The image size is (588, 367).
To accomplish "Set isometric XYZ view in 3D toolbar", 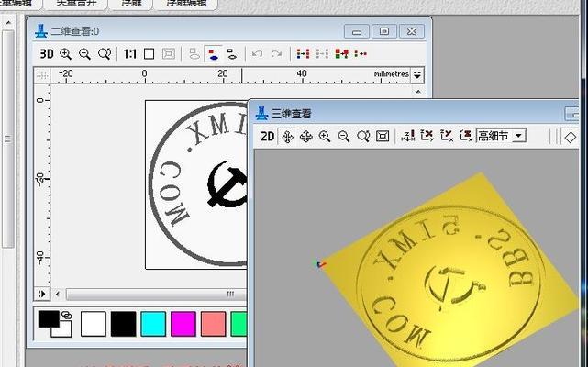I will pos(408,136).
